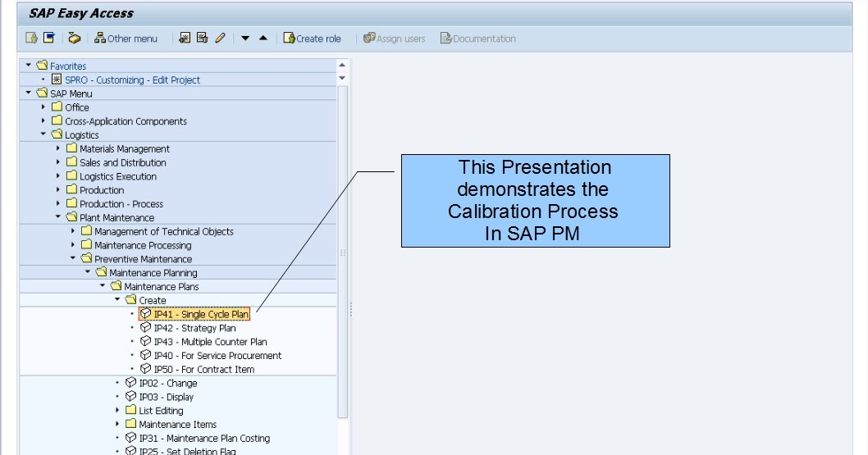The height and width of the screenshot is (455, 868).
Task: Collapse the Maintenance Plans node
Action: pos(103,286)
